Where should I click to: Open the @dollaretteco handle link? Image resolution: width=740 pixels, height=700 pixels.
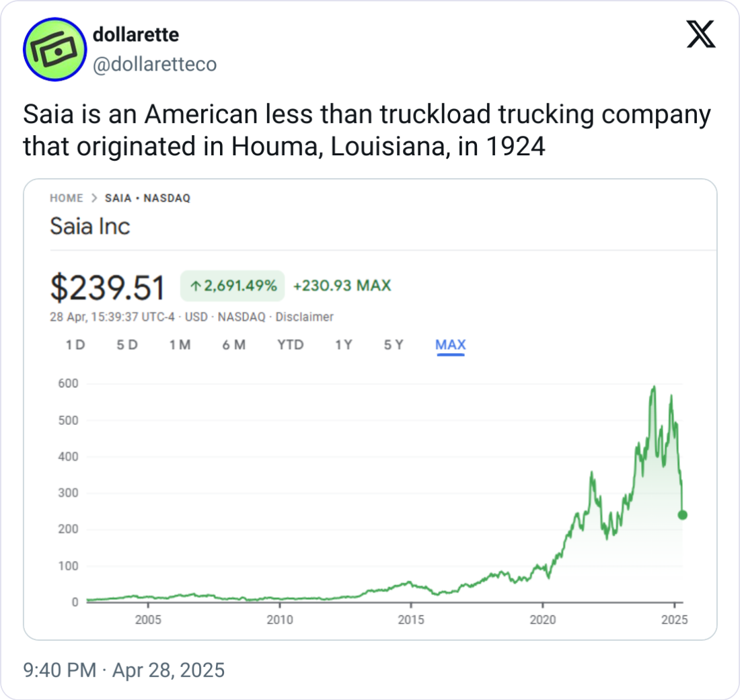pyautogui.click(x=155, y=65)
